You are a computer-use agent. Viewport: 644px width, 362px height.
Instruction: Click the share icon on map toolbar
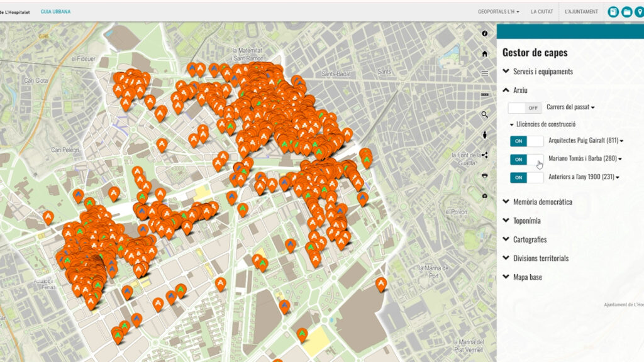point(484,155)
